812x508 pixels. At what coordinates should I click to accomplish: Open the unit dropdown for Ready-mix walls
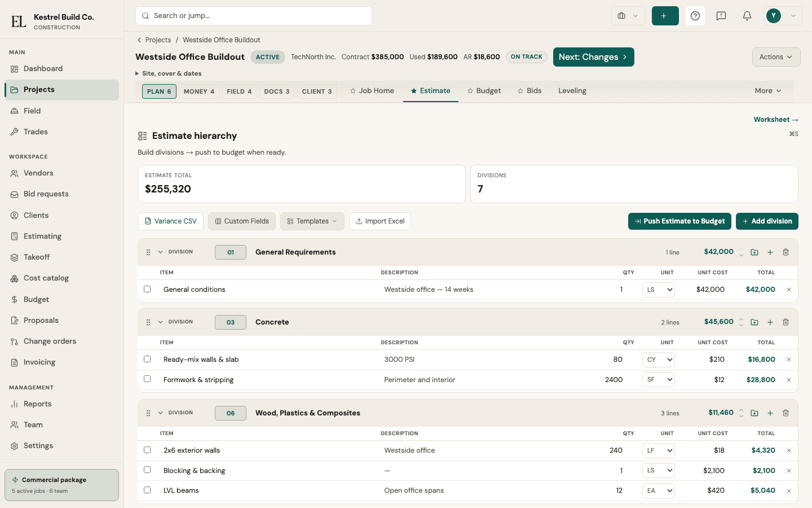click(x=659, y=360)
